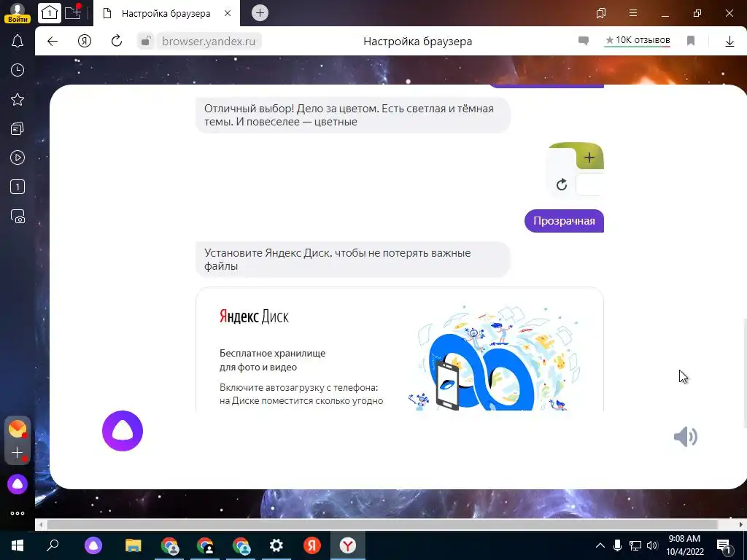Open the "10K отзывов" reviews link
This screenshot has height=560, width=747.
click(x=638, y=41)
